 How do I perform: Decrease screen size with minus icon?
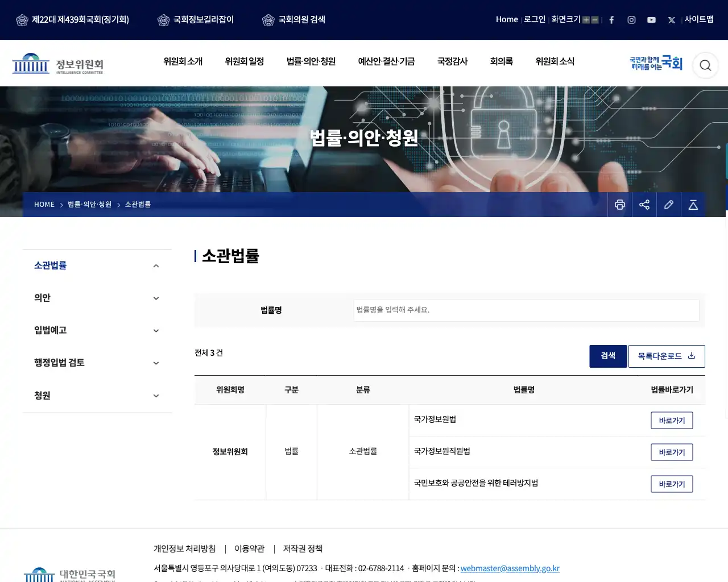595,20
